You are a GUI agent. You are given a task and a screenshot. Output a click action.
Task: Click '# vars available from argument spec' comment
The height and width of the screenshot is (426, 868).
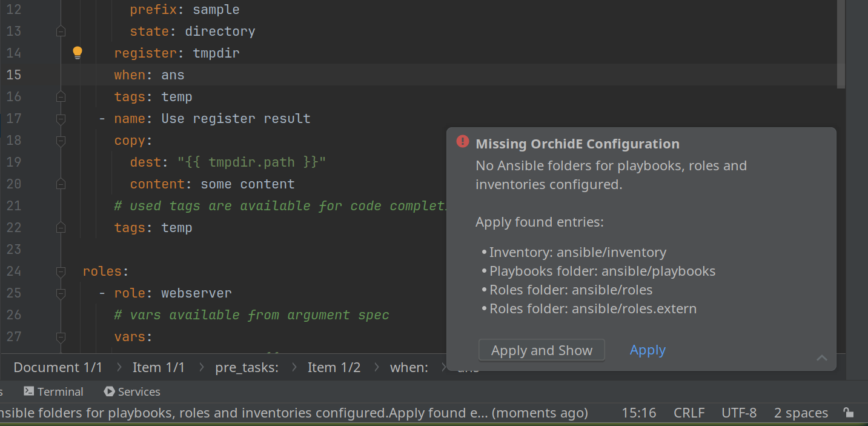(251, 315)
